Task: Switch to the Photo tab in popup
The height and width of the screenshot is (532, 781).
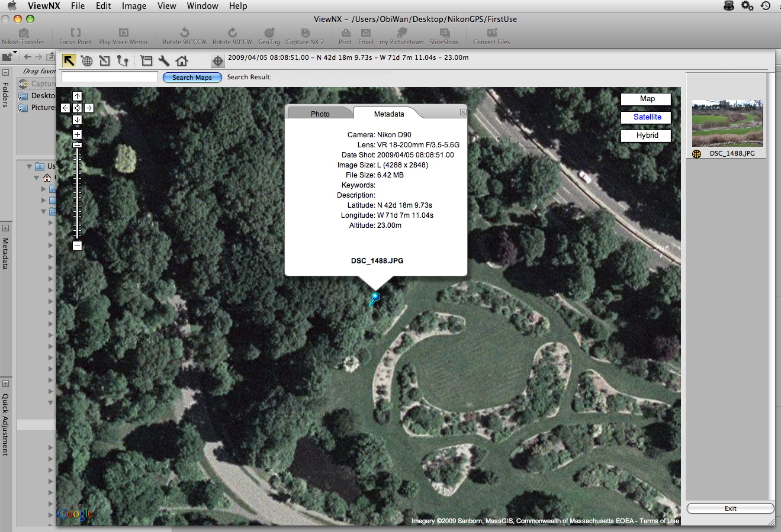Action: 320,114
